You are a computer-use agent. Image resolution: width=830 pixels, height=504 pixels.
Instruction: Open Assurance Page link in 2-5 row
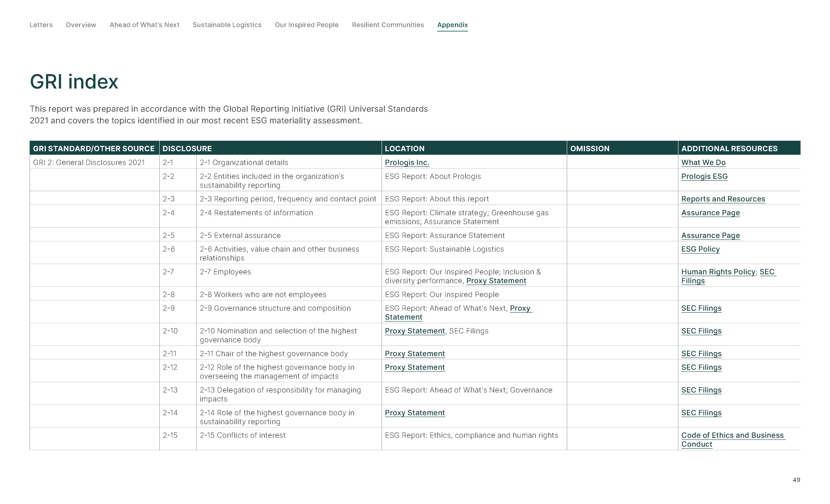(711, 235)
